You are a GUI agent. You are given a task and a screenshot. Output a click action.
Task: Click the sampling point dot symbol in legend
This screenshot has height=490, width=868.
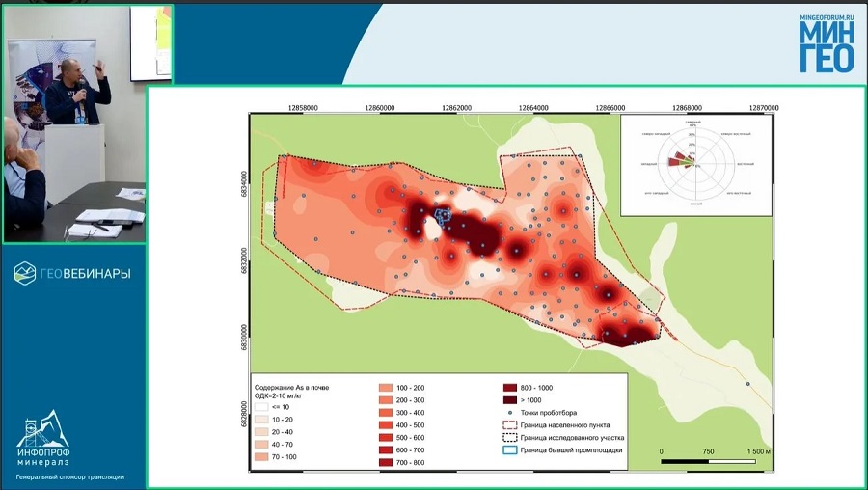click(510, 413)
